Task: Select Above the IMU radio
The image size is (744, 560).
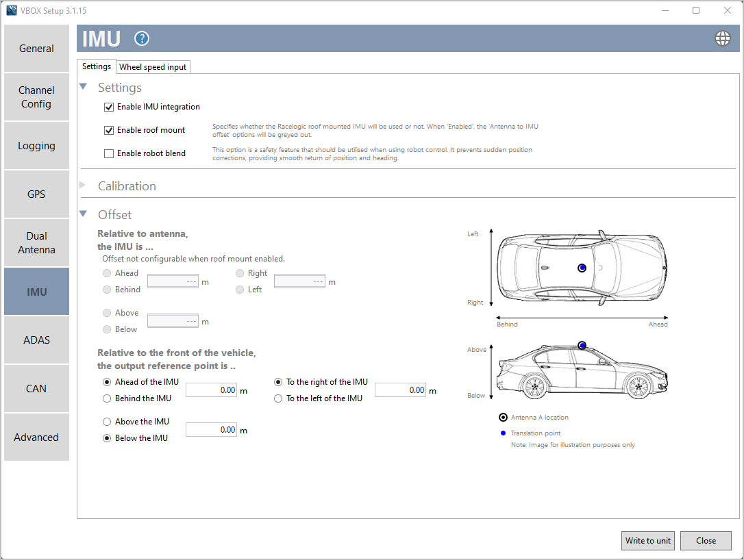Action: pyautogui.click(x=107, y=422)
